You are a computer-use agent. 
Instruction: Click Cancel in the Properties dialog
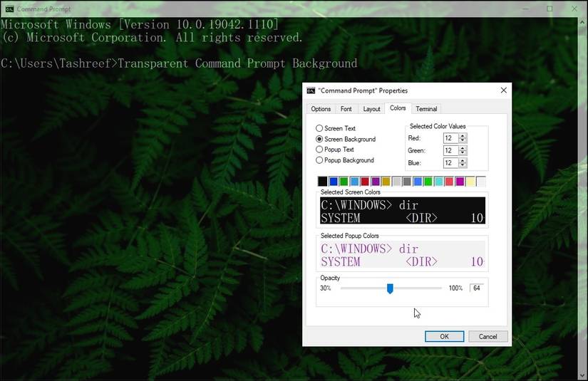click(x=488, y=336)
